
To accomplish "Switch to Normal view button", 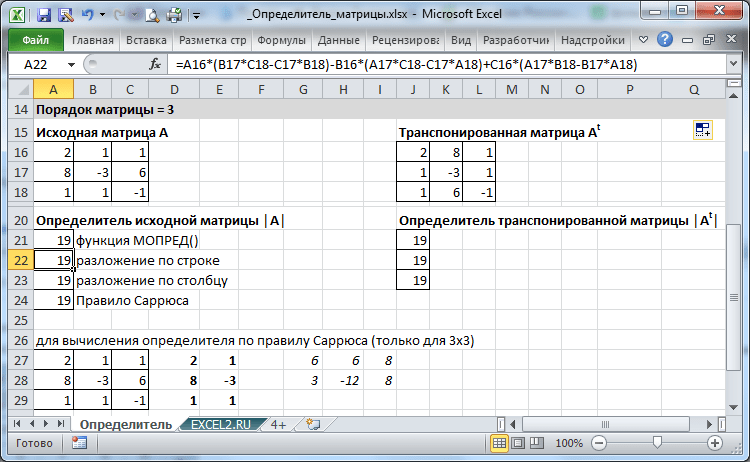I will (x=499, y=443).
